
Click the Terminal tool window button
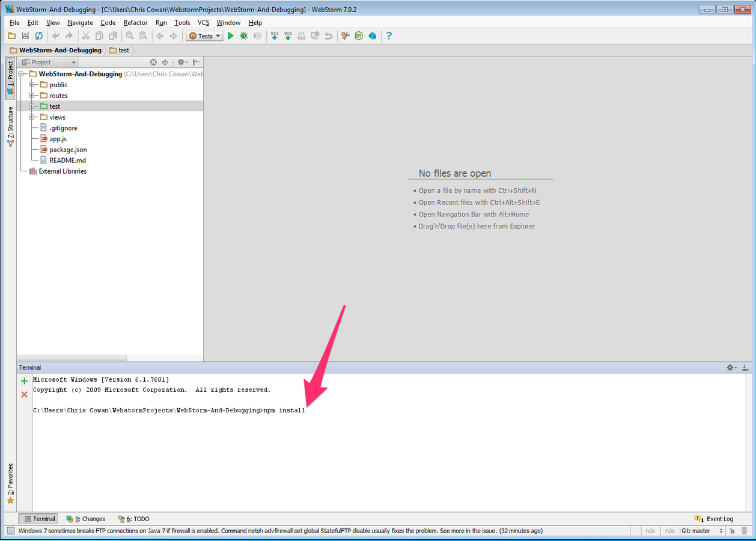tap(39, 519)
